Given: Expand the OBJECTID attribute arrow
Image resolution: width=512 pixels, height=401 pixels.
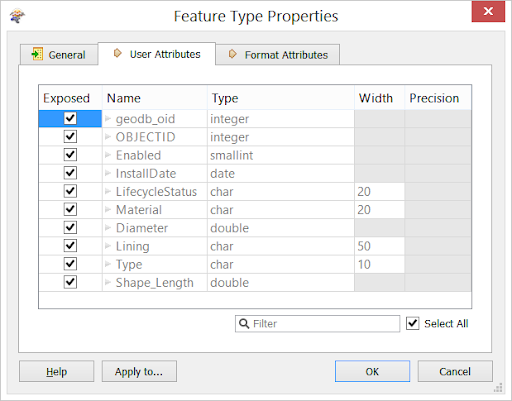Looking at the screenshot, I should click(x=108, y=137).
